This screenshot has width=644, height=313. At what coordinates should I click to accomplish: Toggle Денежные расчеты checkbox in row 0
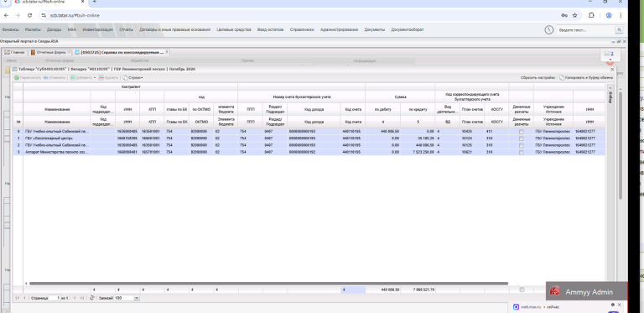coord(522,132)
